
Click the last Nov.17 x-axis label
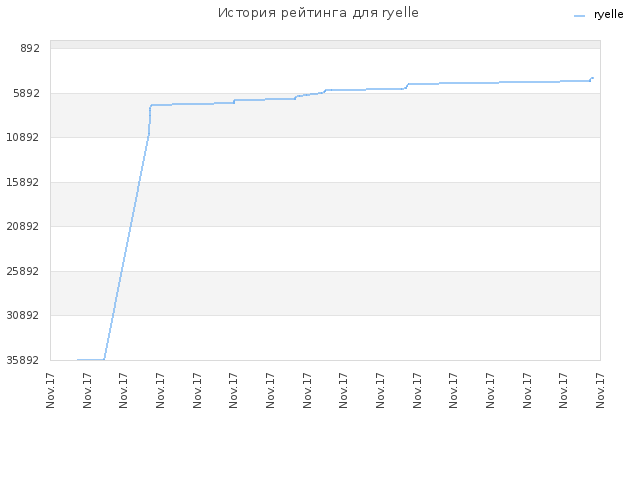tap(600, 390)
